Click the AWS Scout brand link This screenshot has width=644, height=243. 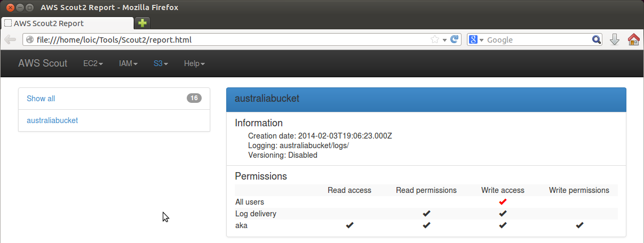(x=43, y=63)
